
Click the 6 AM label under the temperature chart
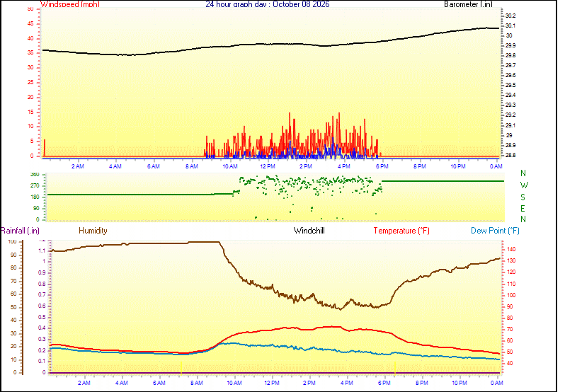point(159,383)
